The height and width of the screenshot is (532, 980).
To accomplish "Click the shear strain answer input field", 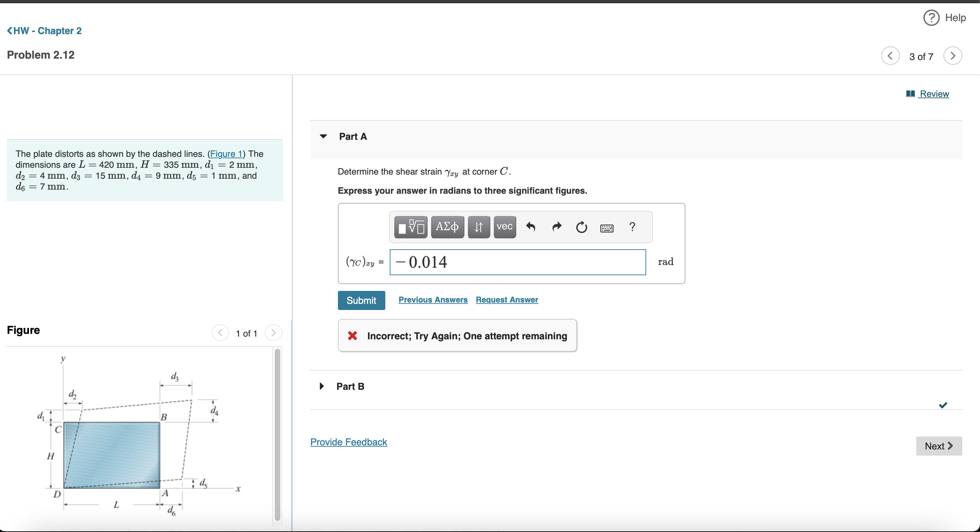I will click(517, 262).
